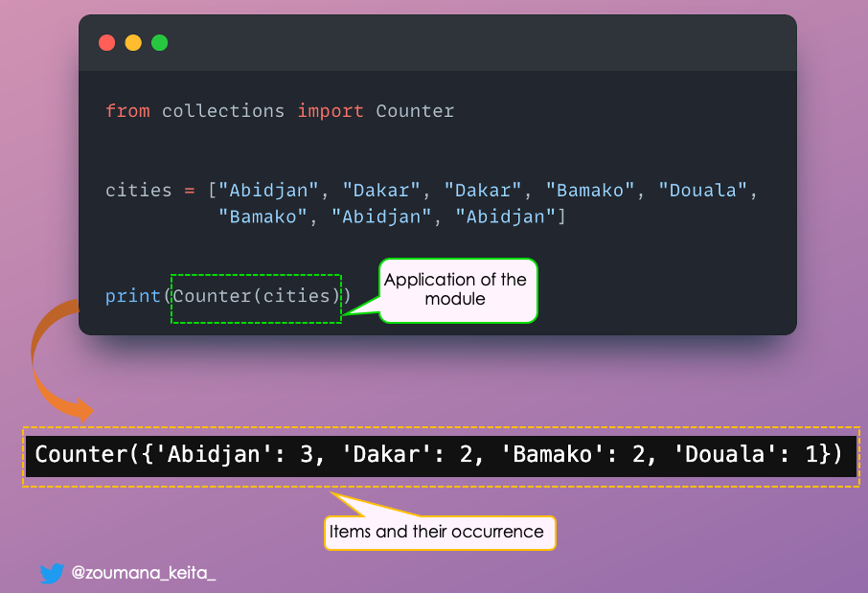Click the red close dot
This screenshot has width=868, height=593.
106,43
